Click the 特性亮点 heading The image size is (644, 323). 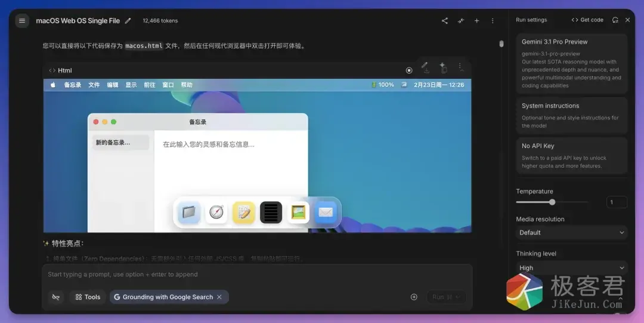(67, 244)
